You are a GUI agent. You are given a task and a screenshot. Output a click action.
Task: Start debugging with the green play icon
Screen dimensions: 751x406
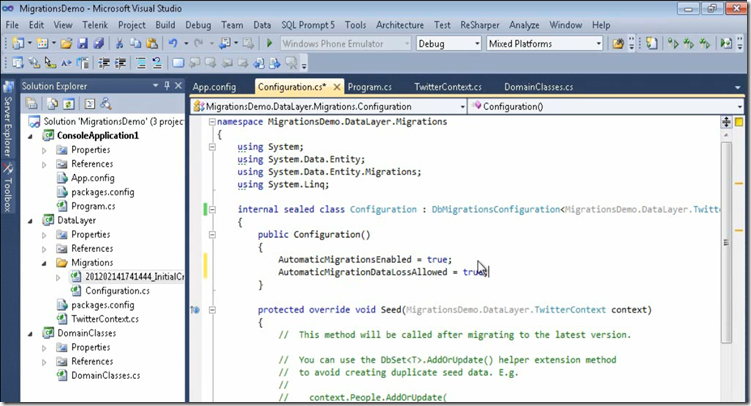[269, 44]
